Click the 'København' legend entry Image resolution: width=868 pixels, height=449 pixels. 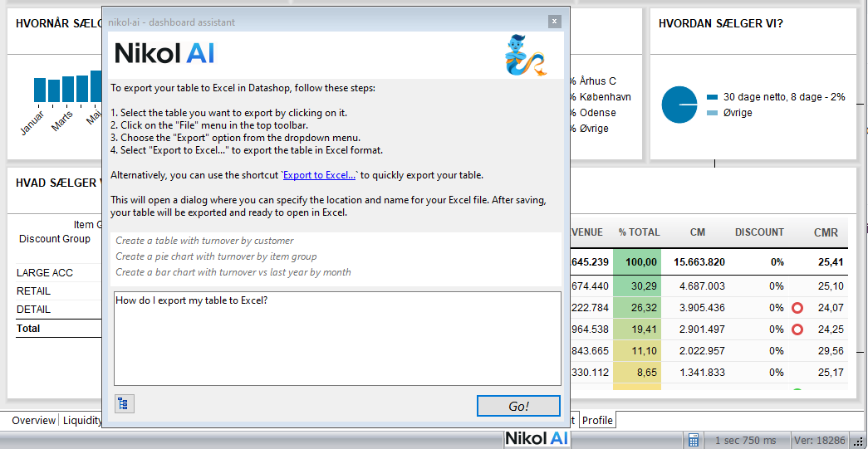(x=606, y=97)
